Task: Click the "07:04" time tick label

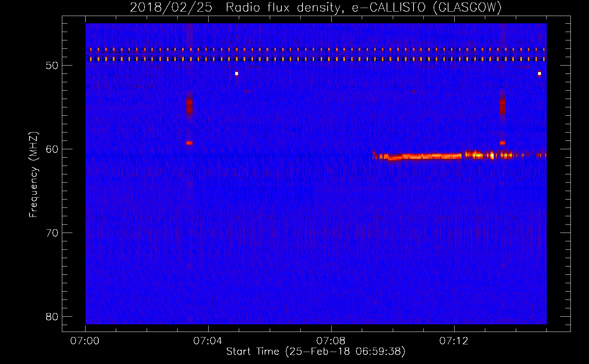Action: 208,341
